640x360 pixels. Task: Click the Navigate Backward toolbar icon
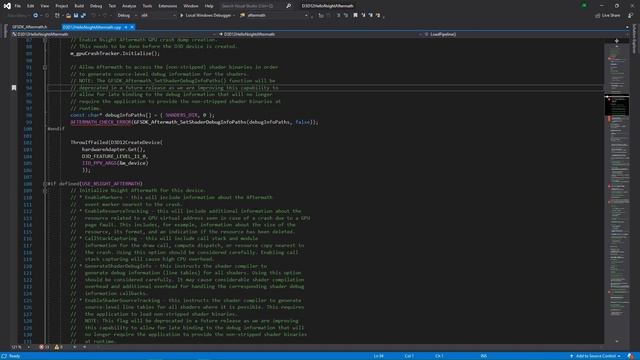tap(36, 16)
